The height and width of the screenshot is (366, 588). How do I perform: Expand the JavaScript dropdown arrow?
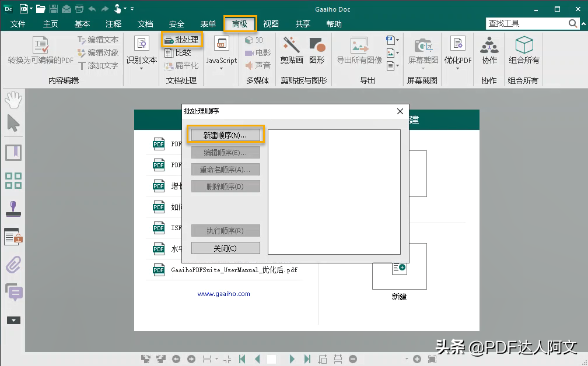click(x=221, y=69)
